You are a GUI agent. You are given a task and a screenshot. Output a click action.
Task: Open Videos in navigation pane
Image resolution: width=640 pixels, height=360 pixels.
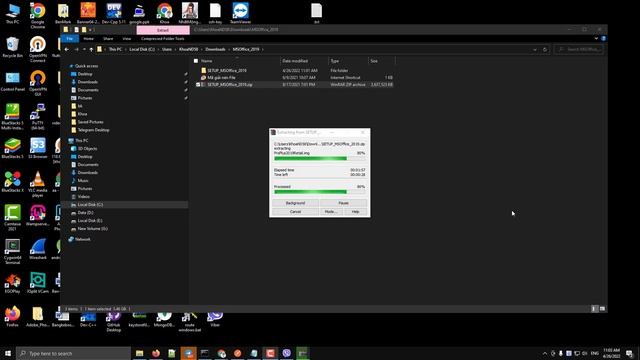(83, 197)
